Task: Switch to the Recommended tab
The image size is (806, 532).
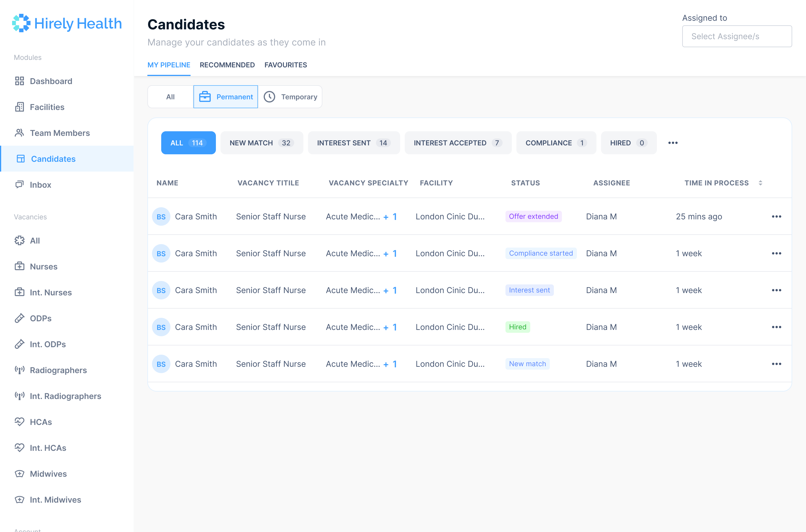Action: coord(227,65)
